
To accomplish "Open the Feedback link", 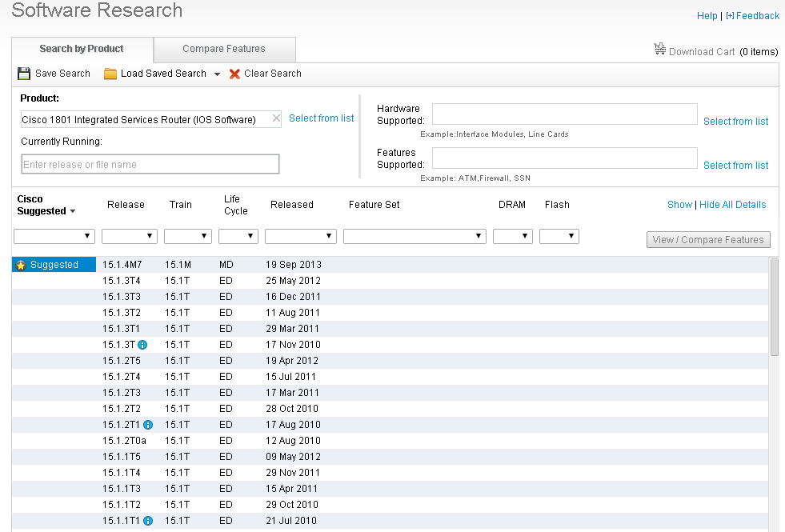I will point(758,16).
